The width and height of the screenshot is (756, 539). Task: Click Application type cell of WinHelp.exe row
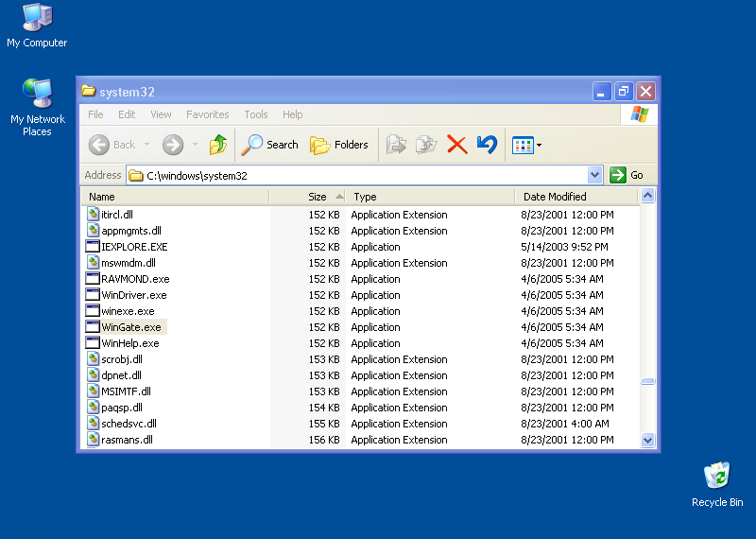[375, 343]
